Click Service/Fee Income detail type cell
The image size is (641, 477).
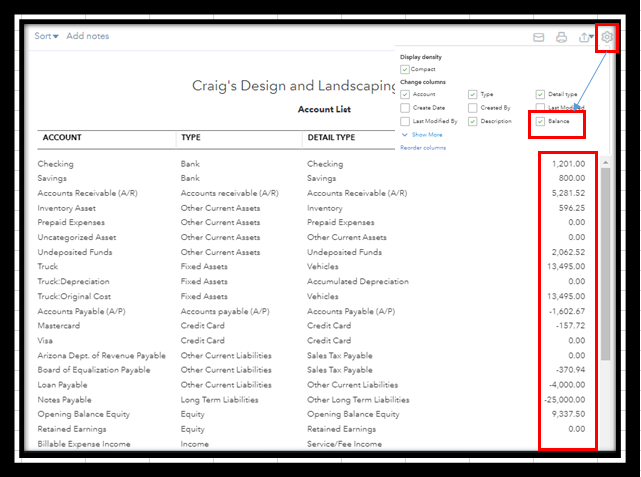click(345, 444)
